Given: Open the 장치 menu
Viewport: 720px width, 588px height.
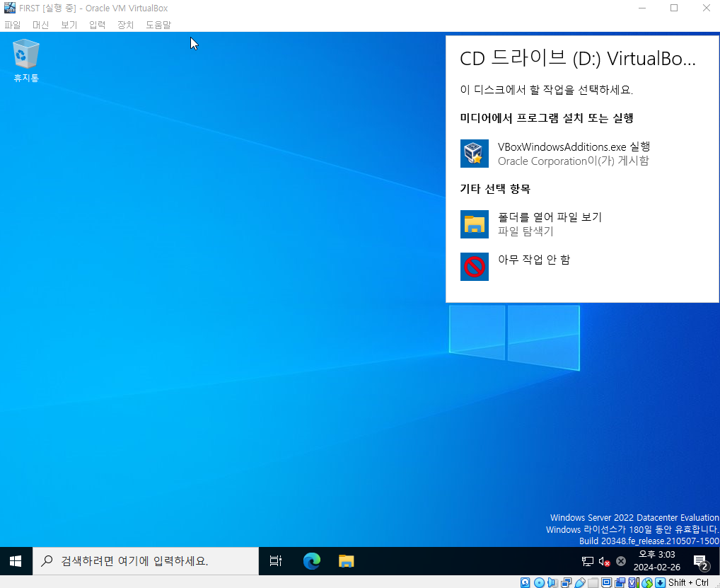Looking at the screenshot, I should click(125, 25).
